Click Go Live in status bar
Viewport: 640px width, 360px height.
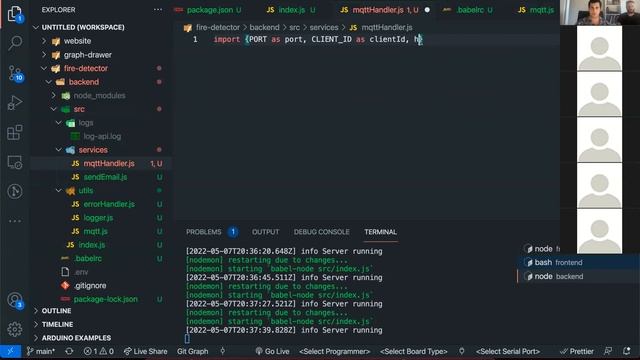[x=273, y=351]
